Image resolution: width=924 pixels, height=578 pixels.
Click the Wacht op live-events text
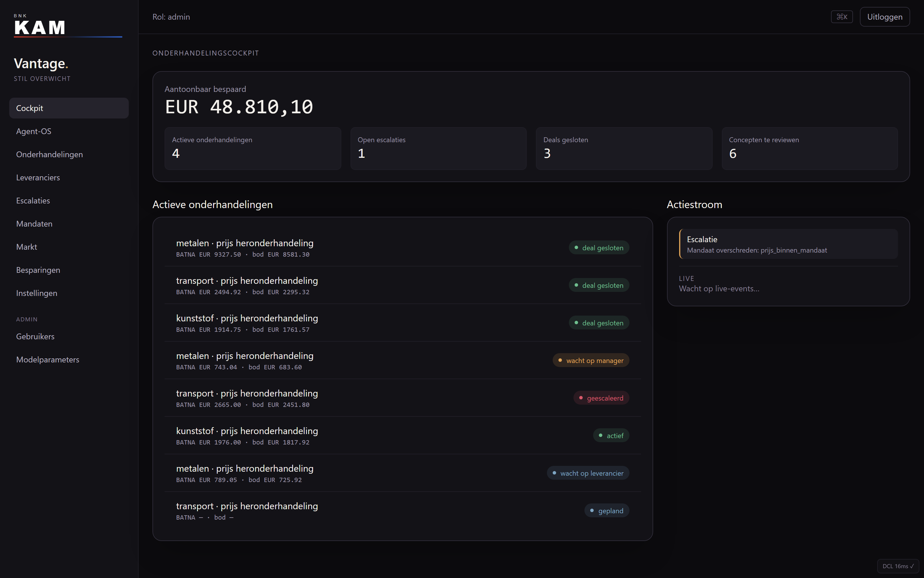tap(719, 289)
